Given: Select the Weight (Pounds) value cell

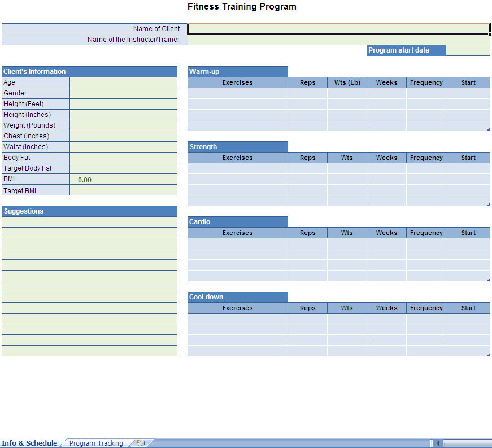Looking at the screenshot, I should click(x=123, y=125).
